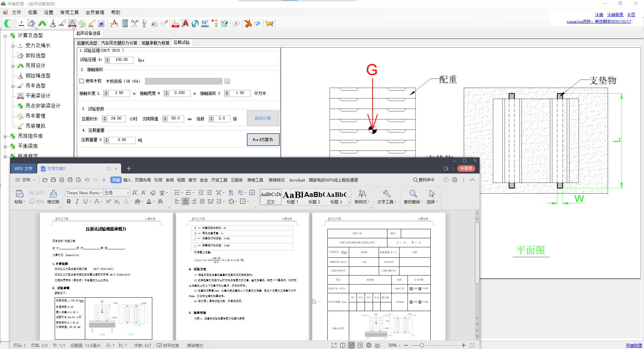The image size is (644, 349).
Task: Switch to web layout view in WPS status bar
Action: pyautogui.click(x=369, y=345)
